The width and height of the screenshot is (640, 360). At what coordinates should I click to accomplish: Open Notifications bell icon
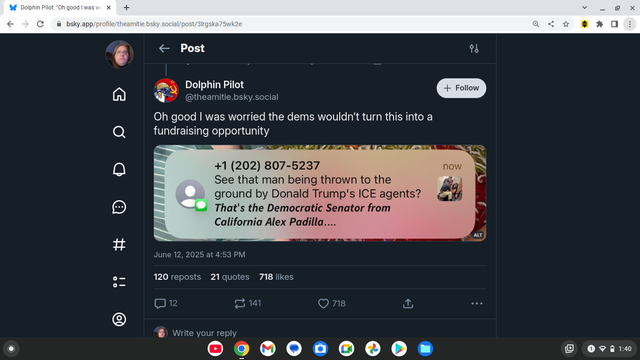point(119,169)
